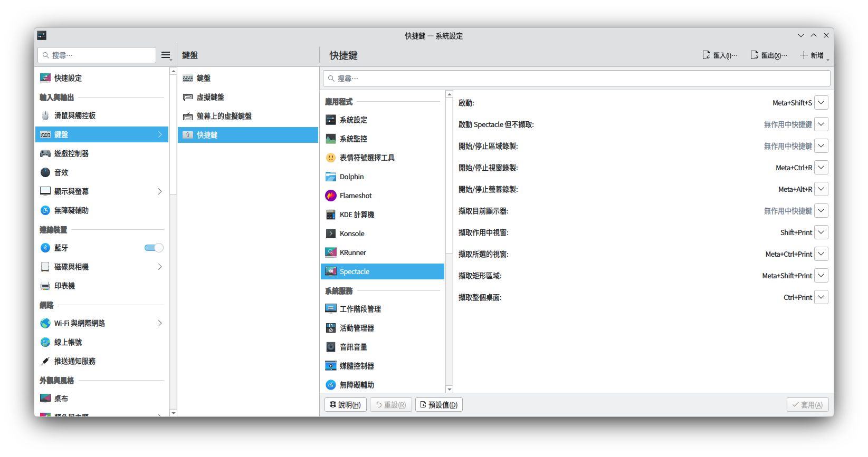Screen dimensions: 868x457
Task: Select the 螢幕上的虛擬鍵盤 keyboard icon
Action: point(188,116)
